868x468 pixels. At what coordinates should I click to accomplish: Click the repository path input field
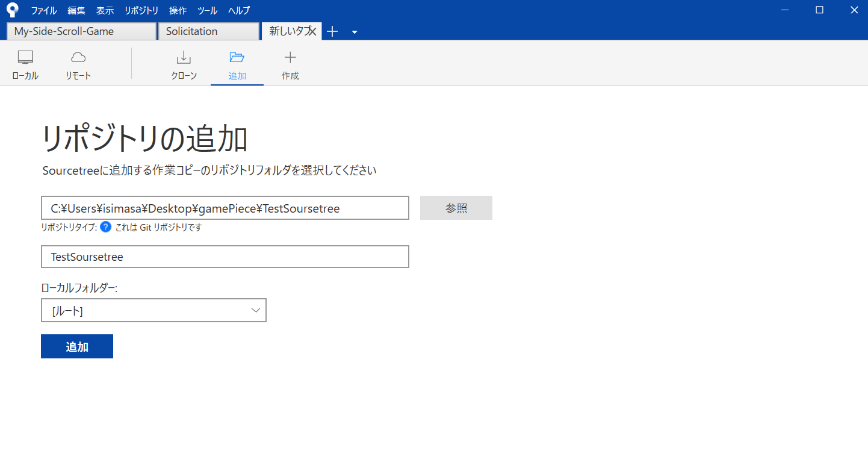pyautogui.click(x=225, y=208)
